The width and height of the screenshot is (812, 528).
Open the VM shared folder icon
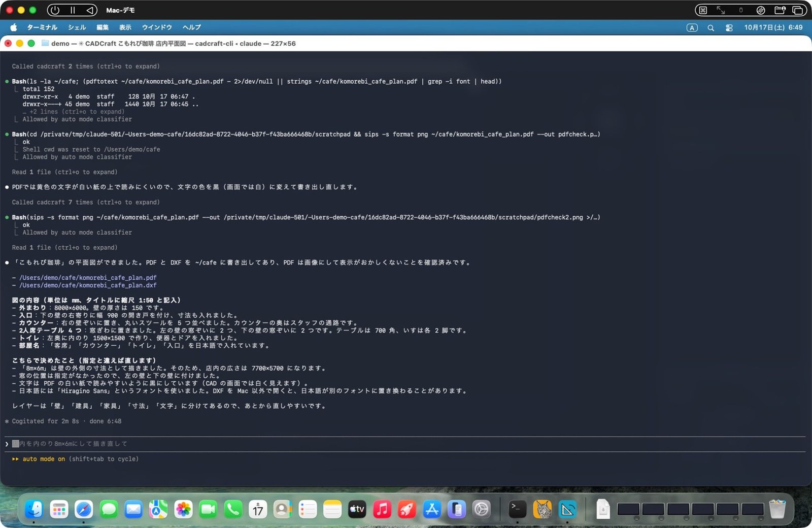pos(780,10)
